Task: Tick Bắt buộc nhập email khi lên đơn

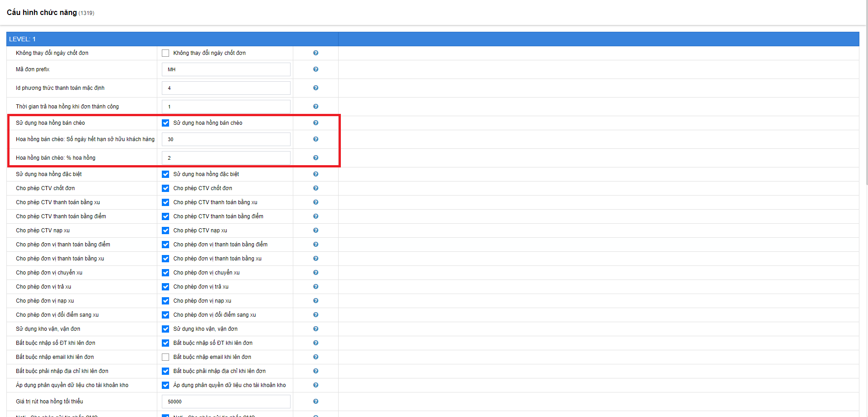Action: (165, 357)
